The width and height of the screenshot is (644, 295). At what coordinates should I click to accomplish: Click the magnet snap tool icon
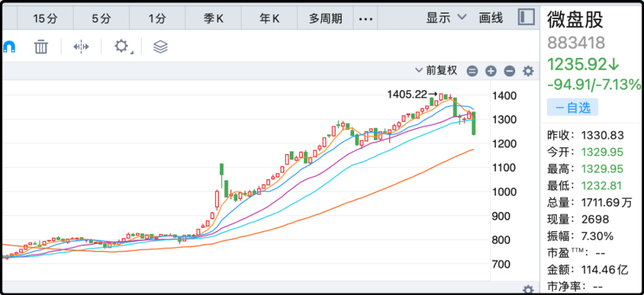coord(9,47)
